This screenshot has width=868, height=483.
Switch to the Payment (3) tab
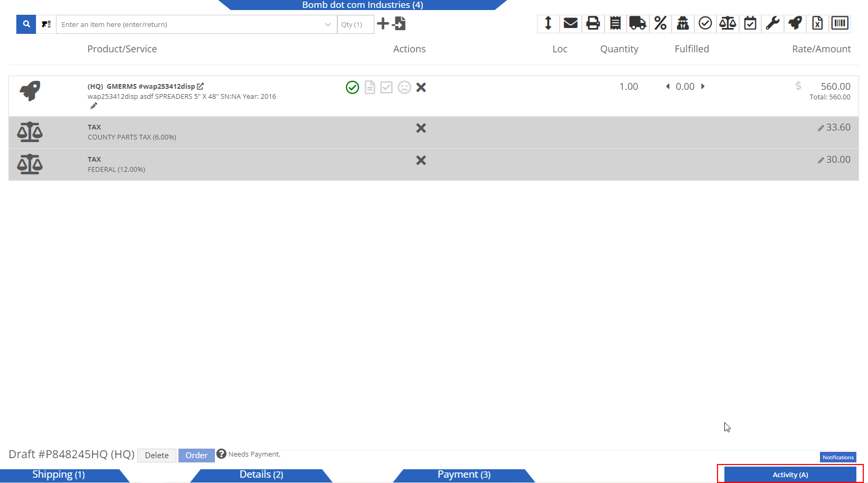(464, 475)
